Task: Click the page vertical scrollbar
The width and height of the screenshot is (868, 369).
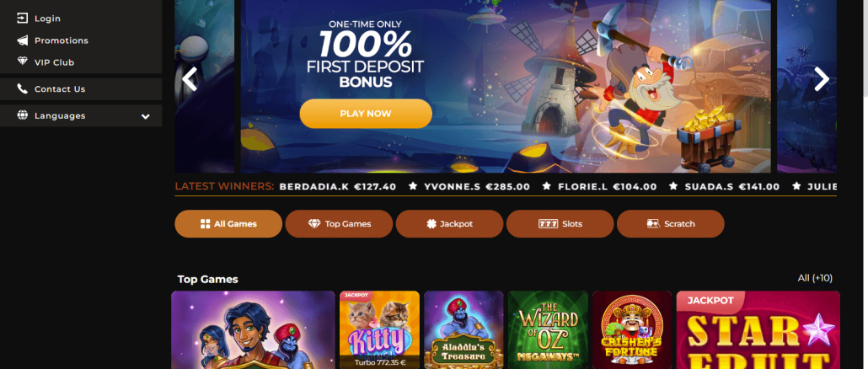Action: [865, 50]
